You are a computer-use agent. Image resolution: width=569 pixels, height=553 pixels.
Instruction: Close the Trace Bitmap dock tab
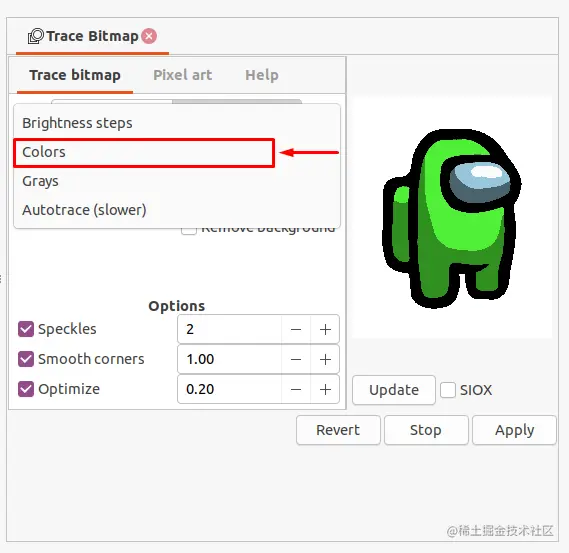(149, 36)
